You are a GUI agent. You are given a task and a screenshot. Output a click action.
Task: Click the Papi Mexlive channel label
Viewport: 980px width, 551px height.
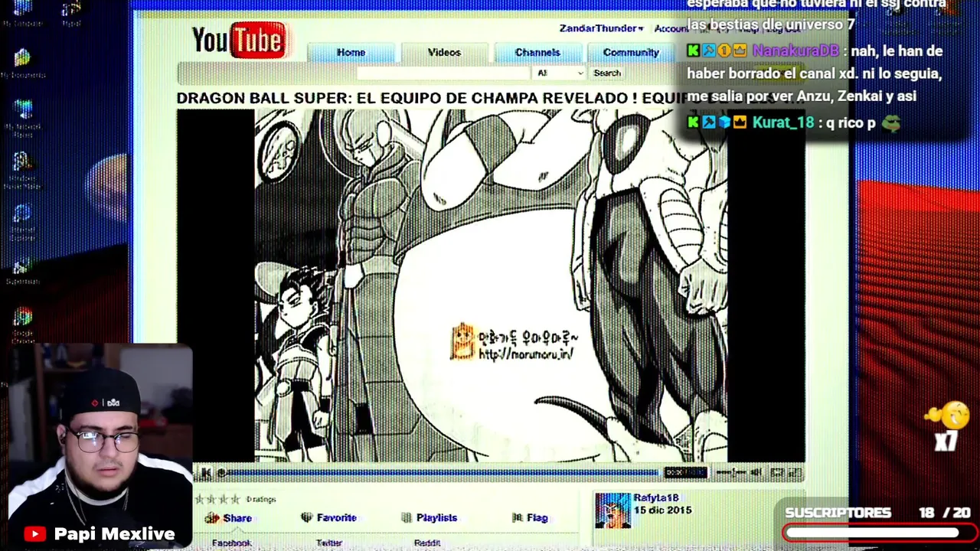pyautogui.click(x=115, y=533)
